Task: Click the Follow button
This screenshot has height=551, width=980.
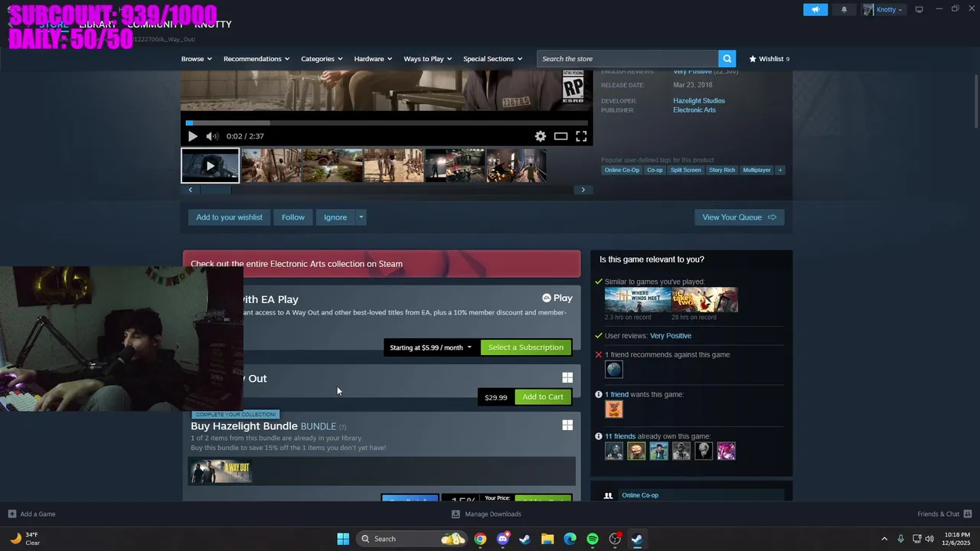Action: 293,217
